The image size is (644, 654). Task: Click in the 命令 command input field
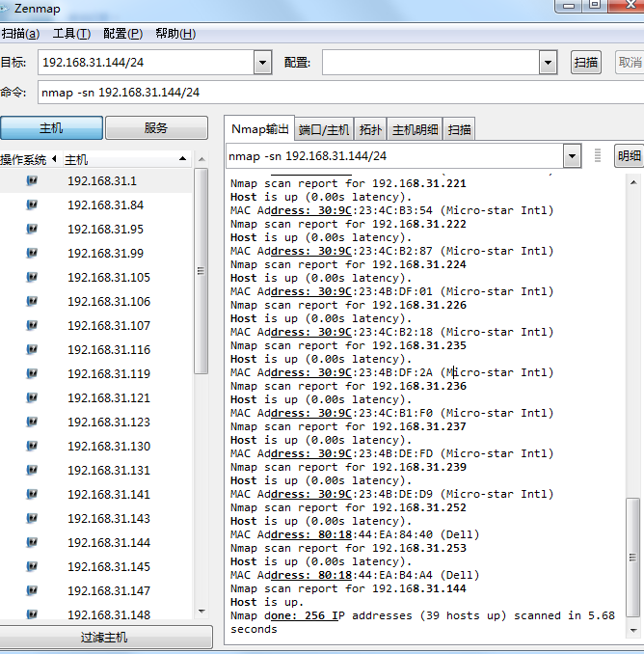(340, 93)
